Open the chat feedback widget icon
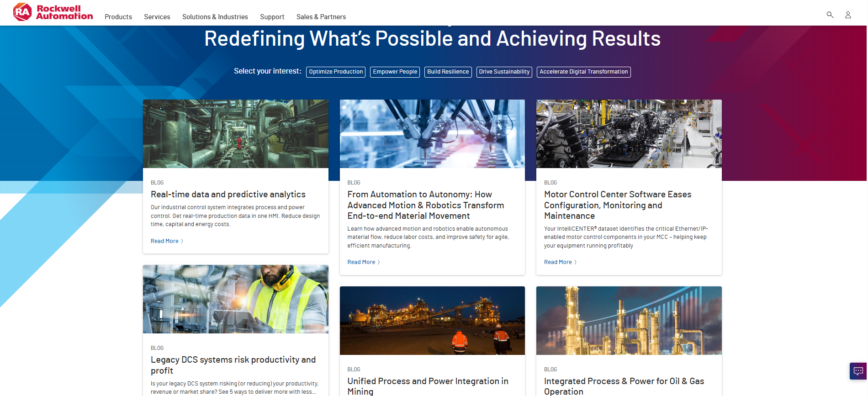The image size is (868, 396). [858, 371]
